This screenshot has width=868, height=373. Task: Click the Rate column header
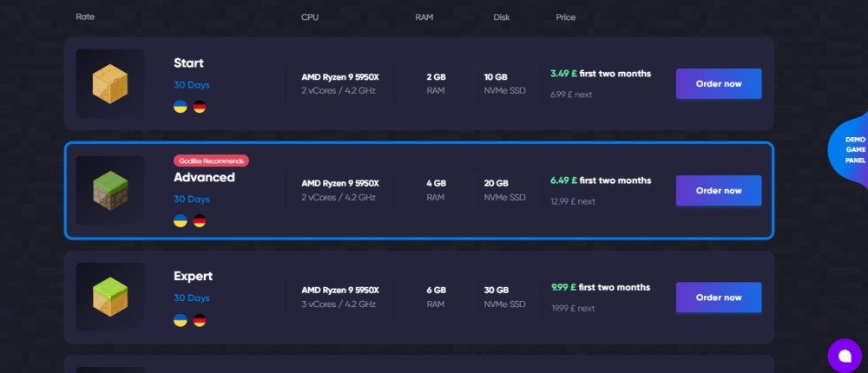85,16
